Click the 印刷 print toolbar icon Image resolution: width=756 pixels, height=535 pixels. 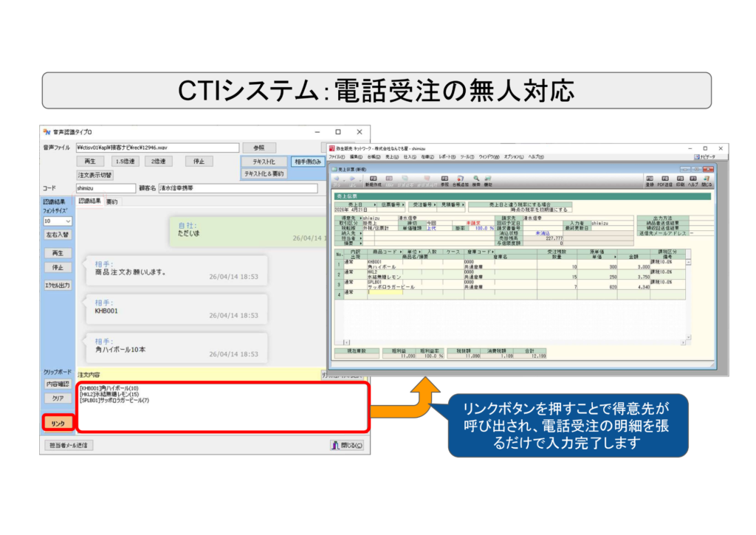click(680, 181)
